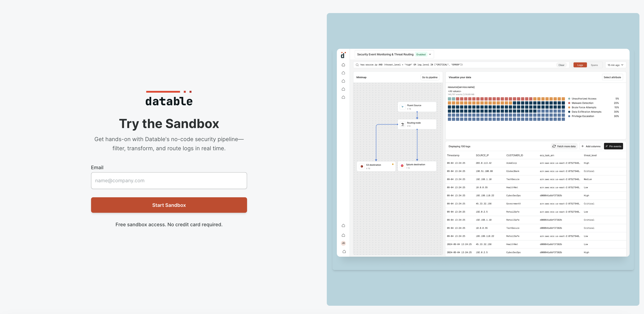Select the 'GlobalBank' customer cell
Image resolution: width=644 pixels, height=314 pixels.
pyautogui.click(x=512, y=171)
